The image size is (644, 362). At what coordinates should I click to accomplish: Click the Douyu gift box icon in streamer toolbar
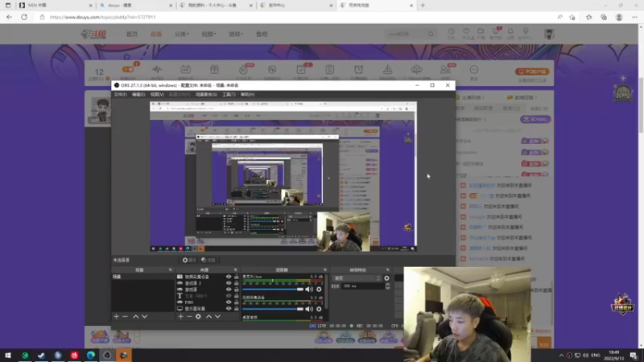214,70
